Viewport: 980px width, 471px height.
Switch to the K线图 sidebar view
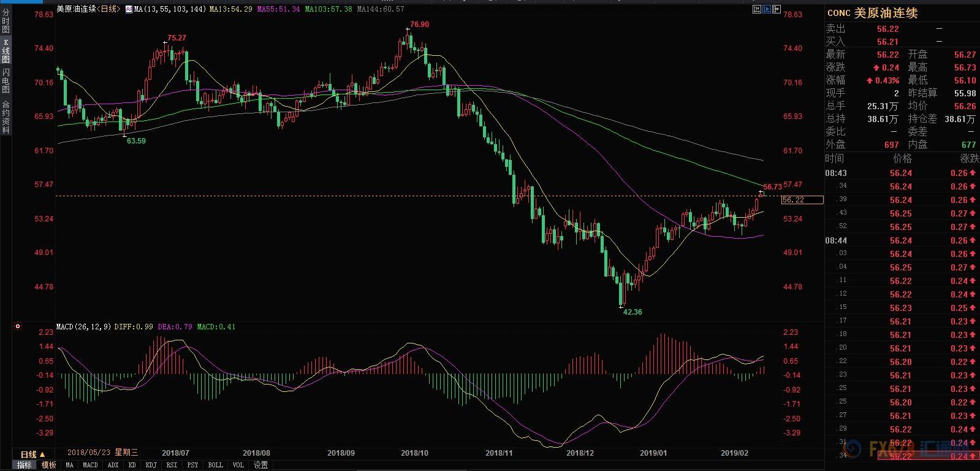click(6, 51)
